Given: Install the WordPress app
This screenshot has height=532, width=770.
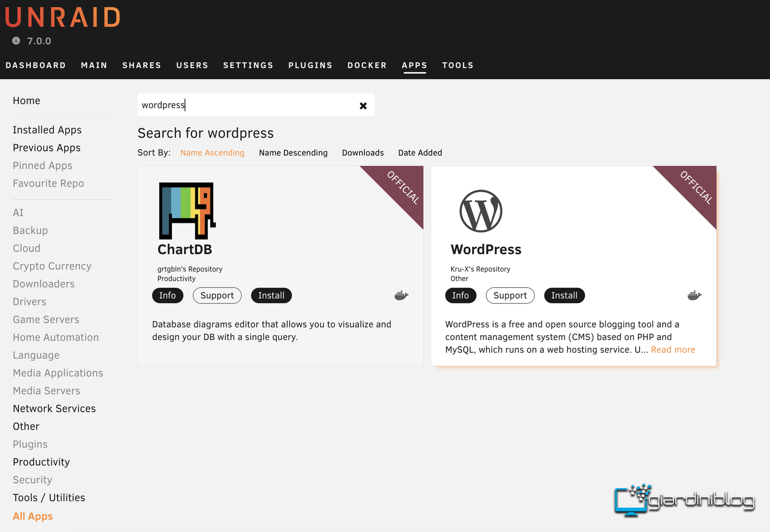Looking at the screenshot, I should [565, 295].
